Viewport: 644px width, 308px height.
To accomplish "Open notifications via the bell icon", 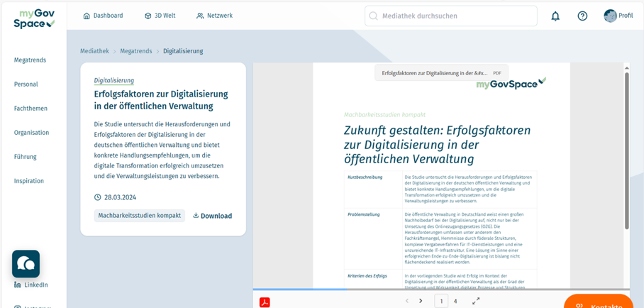I will point(555,16).
